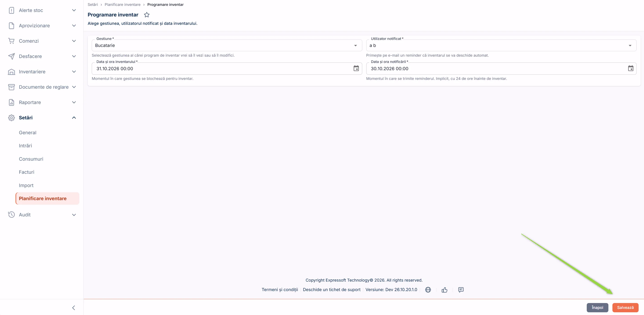This screenshot has width=644, height=315.
Task: Expand the Aprovizionare menu chevron
Action: coord(74,25)
